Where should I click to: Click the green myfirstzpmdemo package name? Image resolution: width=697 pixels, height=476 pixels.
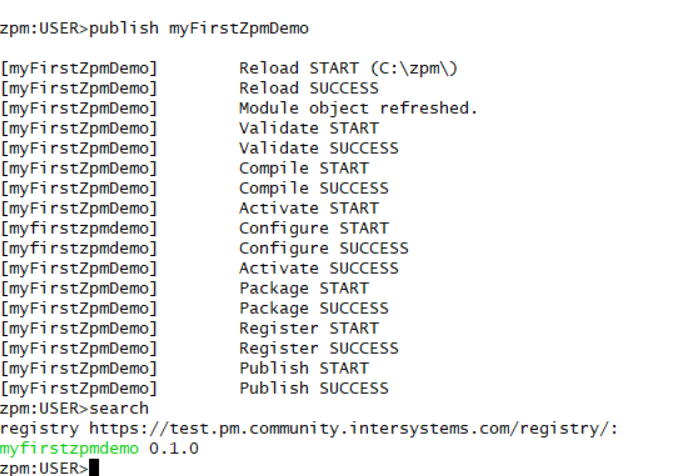pos(70,448)
